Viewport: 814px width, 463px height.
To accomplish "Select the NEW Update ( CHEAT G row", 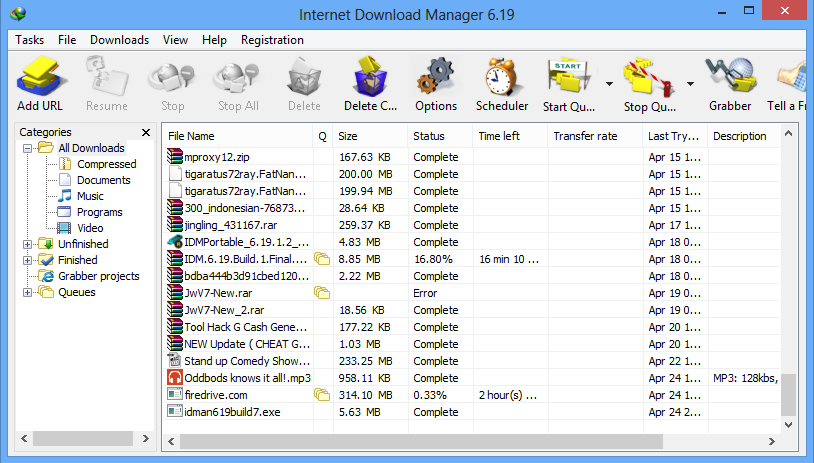I will (471, 344).
